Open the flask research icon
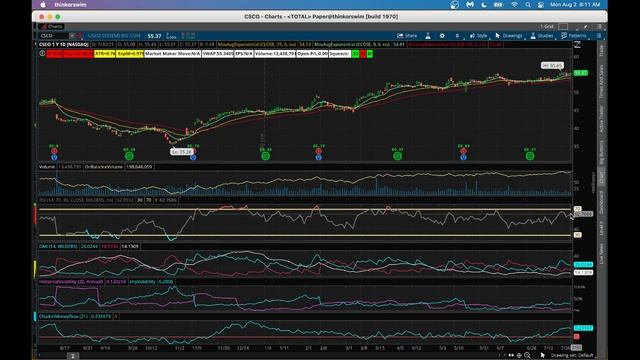 click(x=428, y=36)
